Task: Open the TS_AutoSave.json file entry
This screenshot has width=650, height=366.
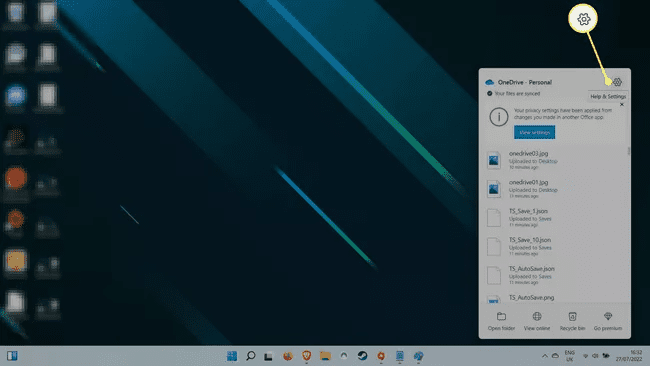Action: [553, 275]
